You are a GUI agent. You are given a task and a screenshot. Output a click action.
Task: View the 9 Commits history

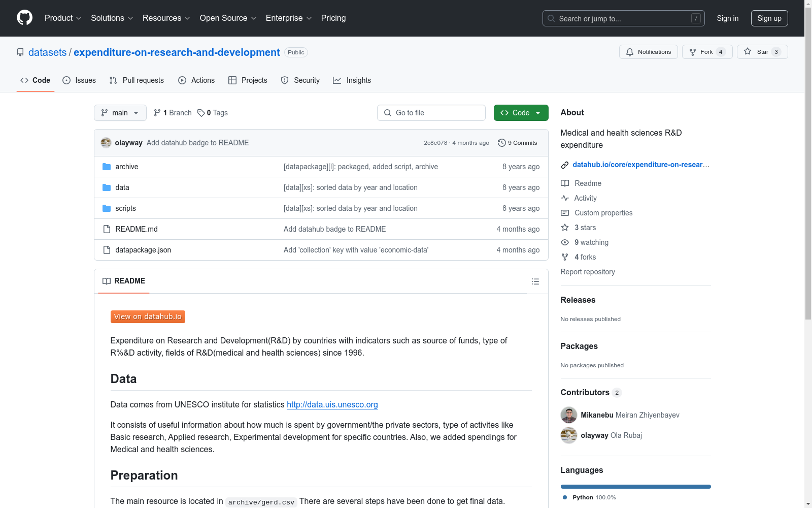click(517, 143)
